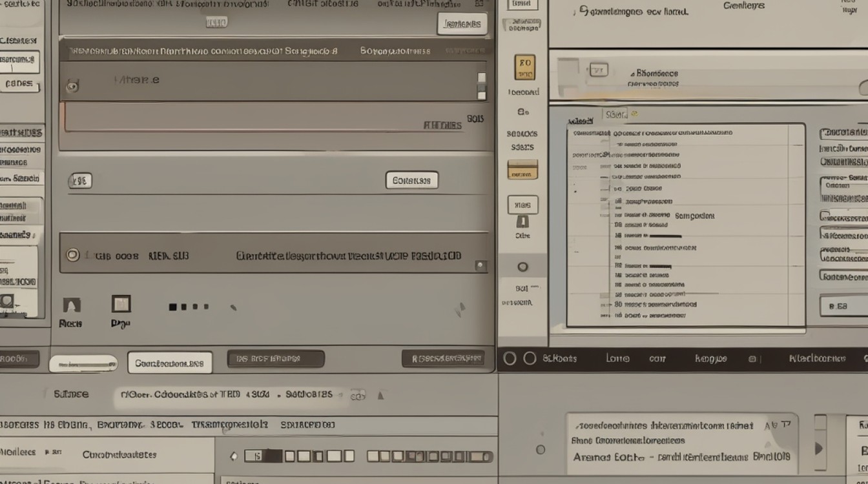Image resolution: width=868 pixels, height=484 pixels.
Task: Click the dark button ending the left window's bottom row
Action: pos(443,358)
